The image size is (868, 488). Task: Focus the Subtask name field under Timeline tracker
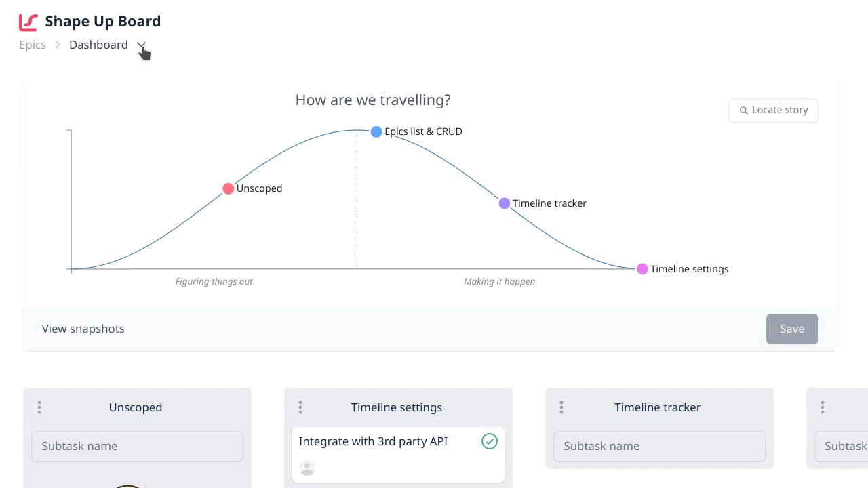(659, 446)
